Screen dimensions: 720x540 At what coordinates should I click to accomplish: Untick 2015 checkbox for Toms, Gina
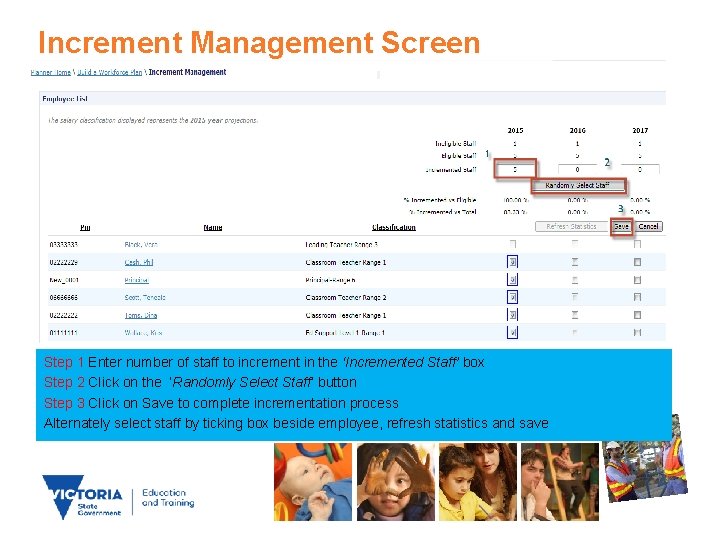[x=512, y=315]
